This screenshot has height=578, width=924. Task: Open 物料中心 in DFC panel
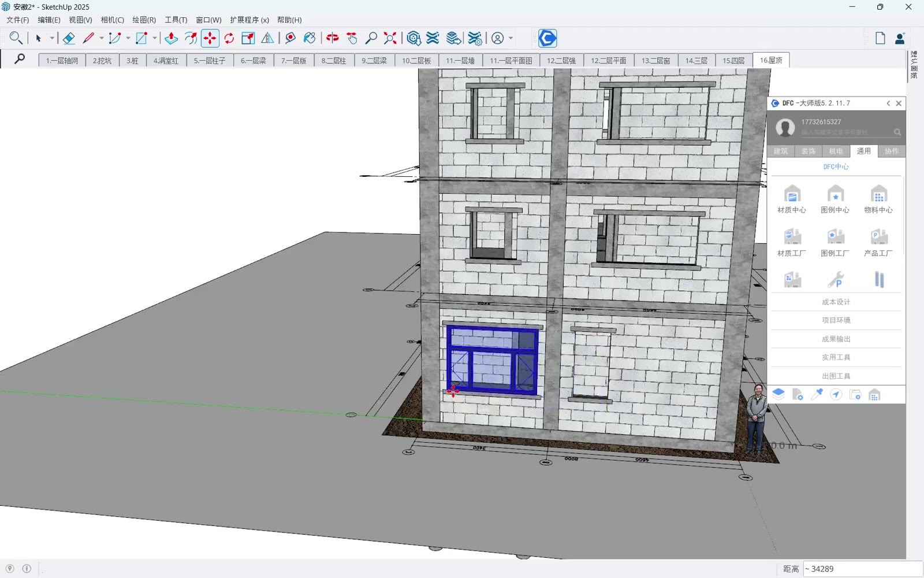point(878,199)
